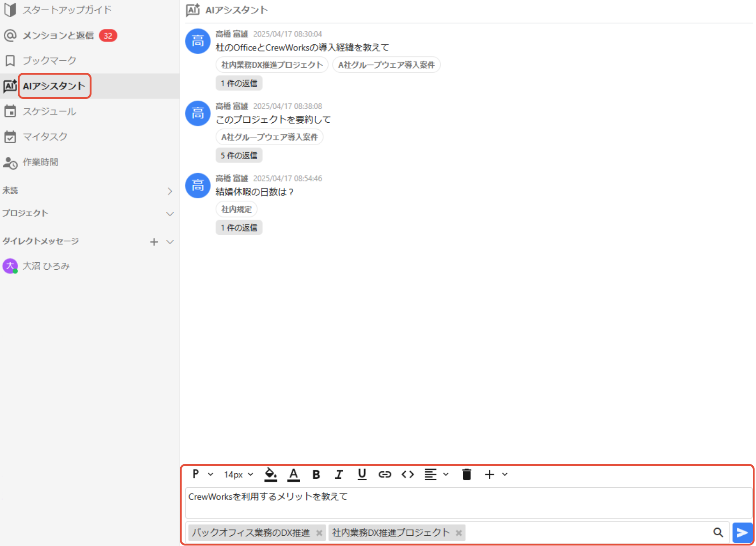Screen dimensions: 756x546
Task: Collapse the Direct Messages (ダイレクトメッセージ) section
Action: (170, 242)
